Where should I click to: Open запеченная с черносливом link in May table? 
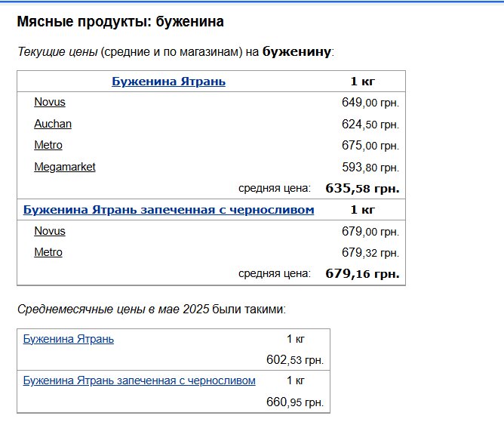coord(140,380)
